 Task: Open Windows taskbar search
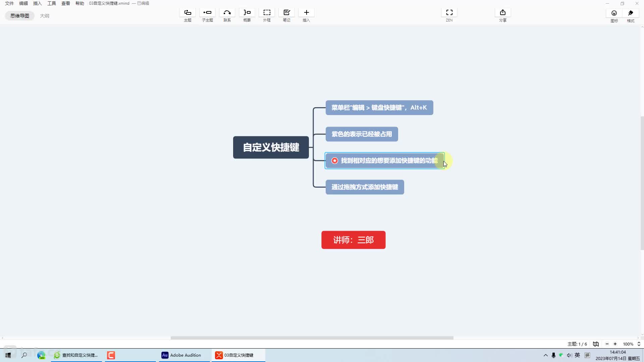24,355
